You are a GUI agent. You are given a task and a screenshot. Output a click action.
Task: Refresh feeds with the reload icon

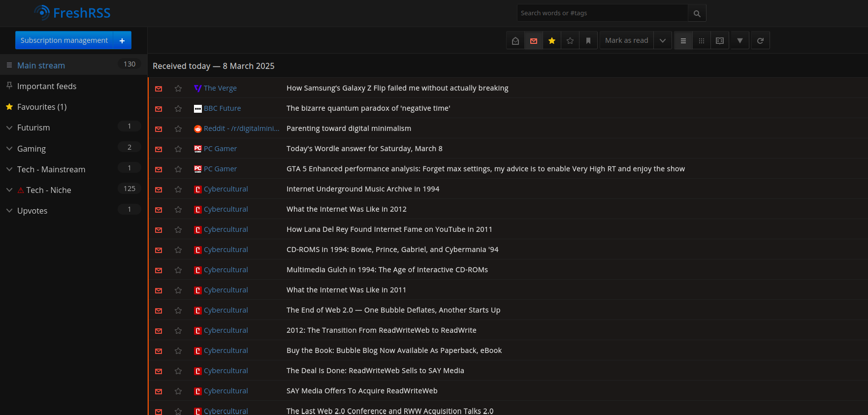click(760, 41)
